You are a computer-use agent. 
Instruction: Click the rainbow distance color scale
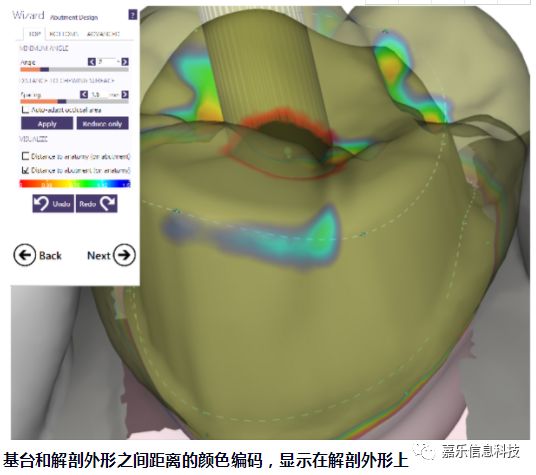tap(75, 184)
